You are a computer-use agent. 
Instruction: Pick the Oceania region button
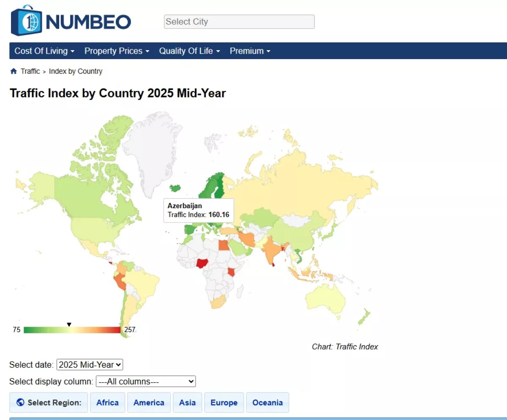(267, 402)
